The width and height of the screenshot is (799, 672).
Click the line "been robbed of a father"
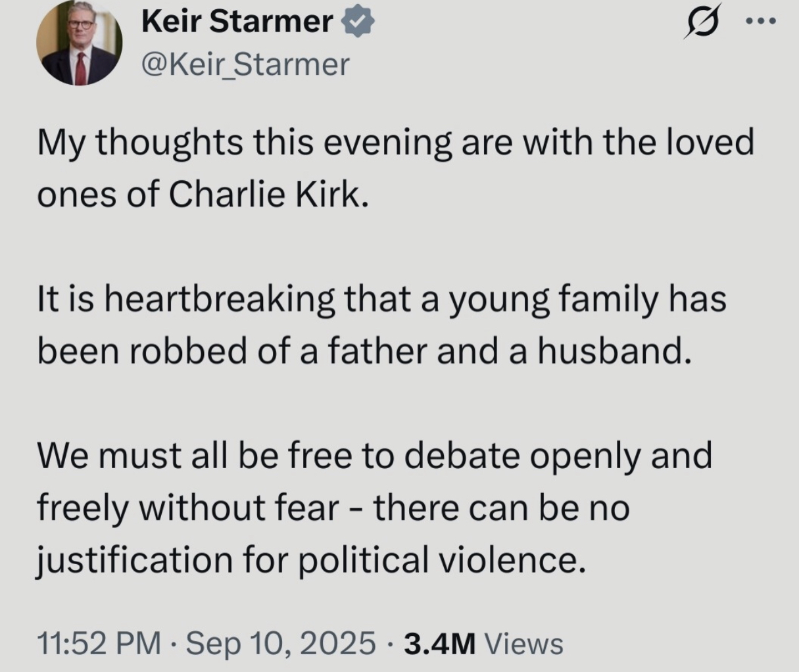pos(365,352)
